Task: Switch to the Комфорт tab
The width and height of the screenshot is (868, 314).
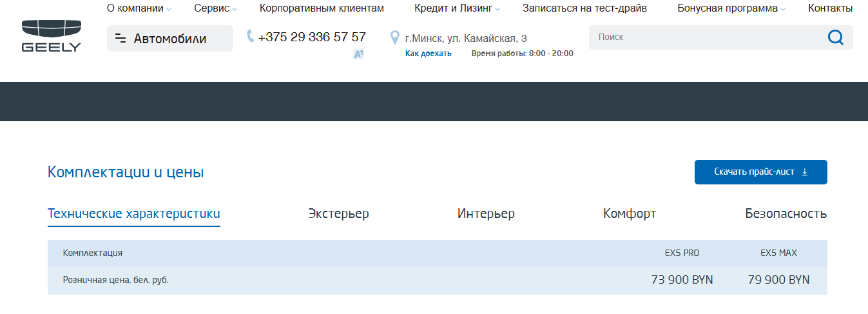Action: pyautogui.click(x=630, y=213)
